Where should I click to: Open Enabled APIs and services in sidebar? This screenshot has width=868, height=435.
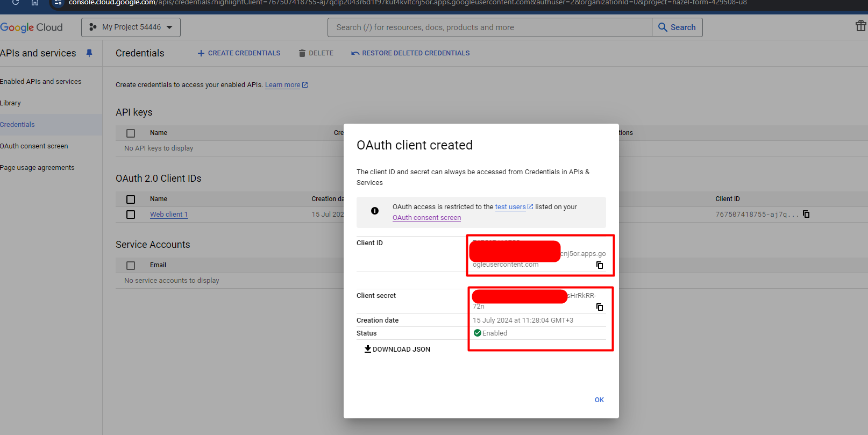(41, 82)
